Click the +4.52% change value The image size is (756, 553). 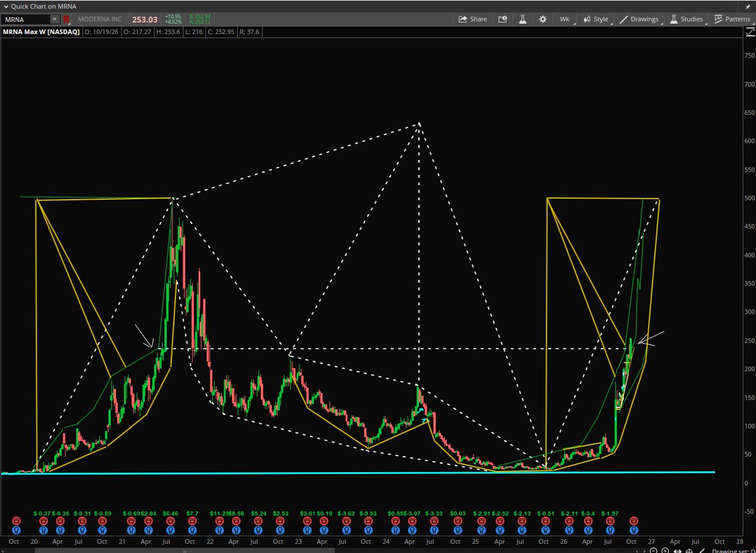tap(173, 23)
